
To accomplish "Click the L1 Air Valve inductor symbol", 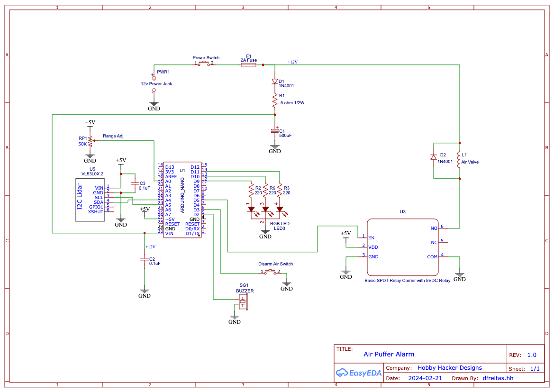I will coord(459,160).
